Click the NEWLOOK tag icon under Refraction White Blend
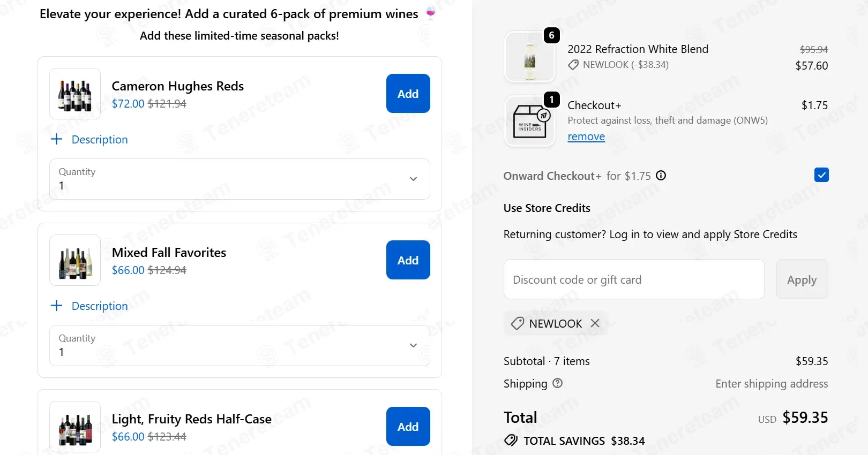Screen dimensions: 868x455 tap(573, 65)
